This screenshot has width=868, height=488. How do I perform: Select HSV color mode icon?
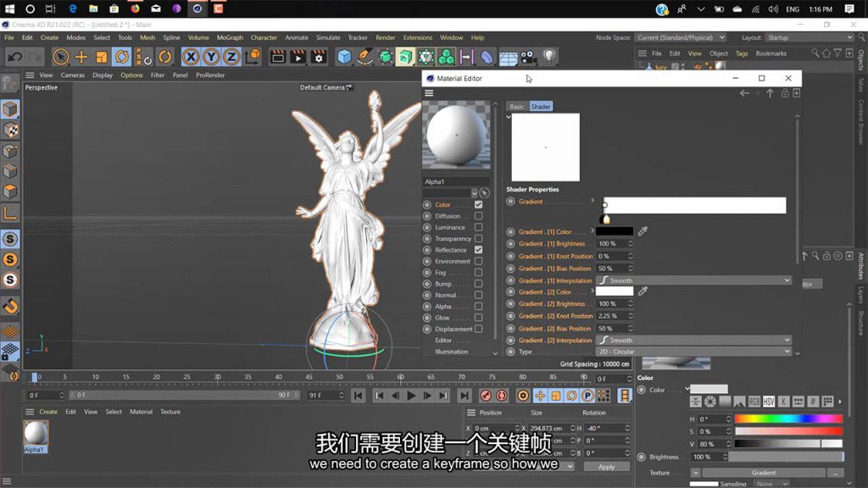click(x=769, y=402)
